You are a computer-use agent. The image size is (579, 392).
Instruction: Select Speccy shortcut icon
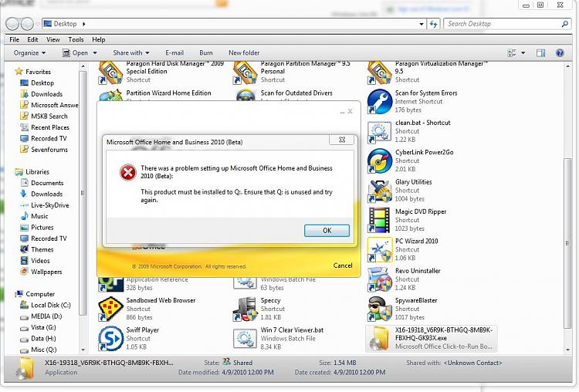[245, 309]
